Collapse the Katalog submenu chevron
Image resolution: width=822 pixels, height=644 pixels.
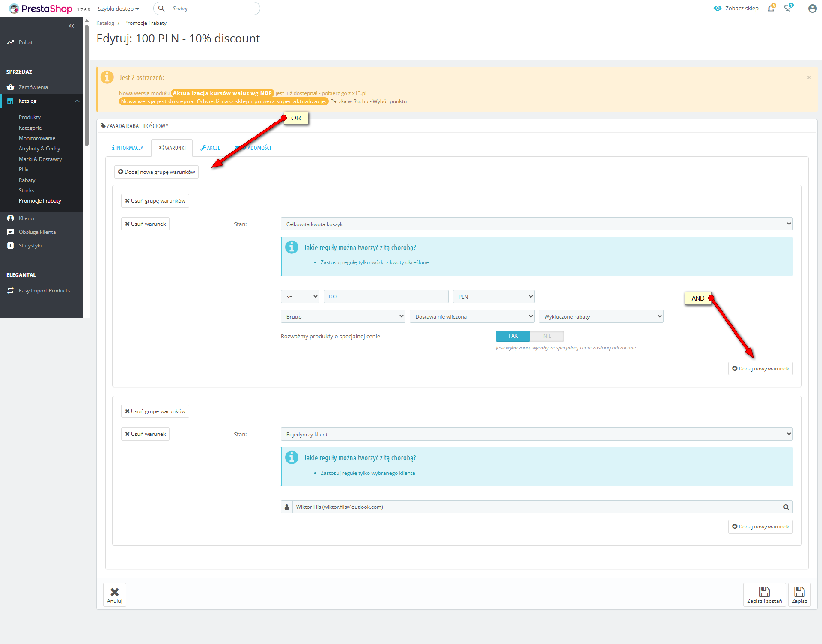pos(77,101)
